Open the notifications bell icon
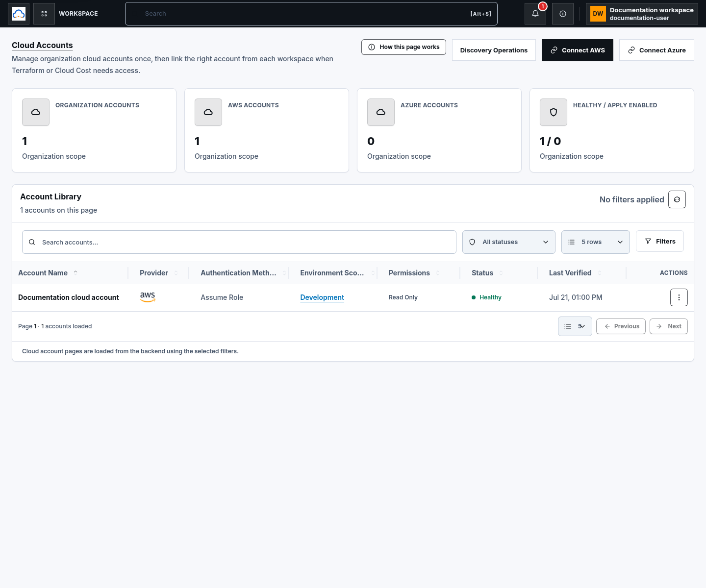The height and width of the screenshot is (588, 706). coord(535,14)
